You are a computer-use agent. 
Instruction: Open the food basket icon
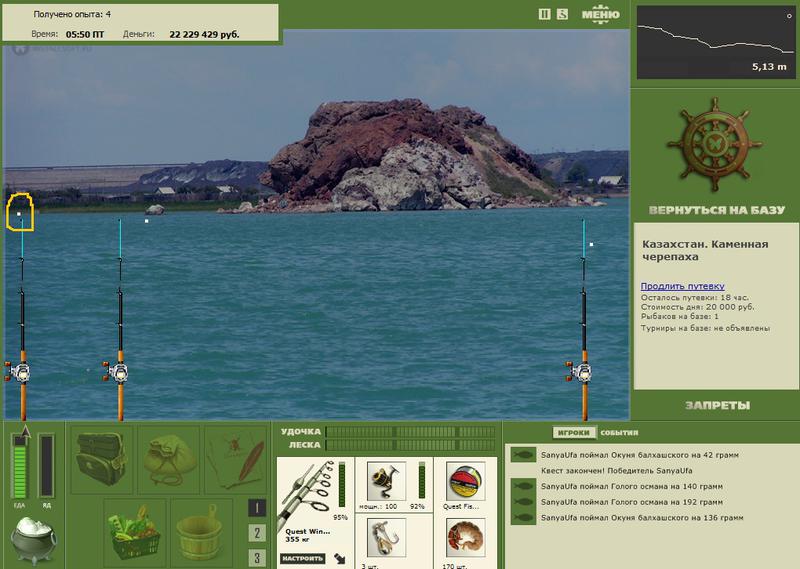(135, 531)
